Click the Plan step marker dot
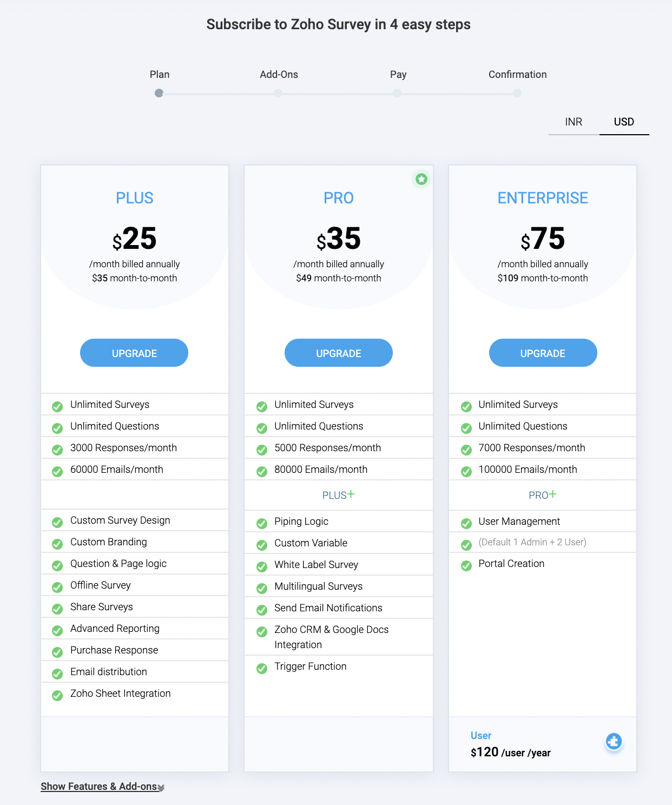 [x=159, y=93]
